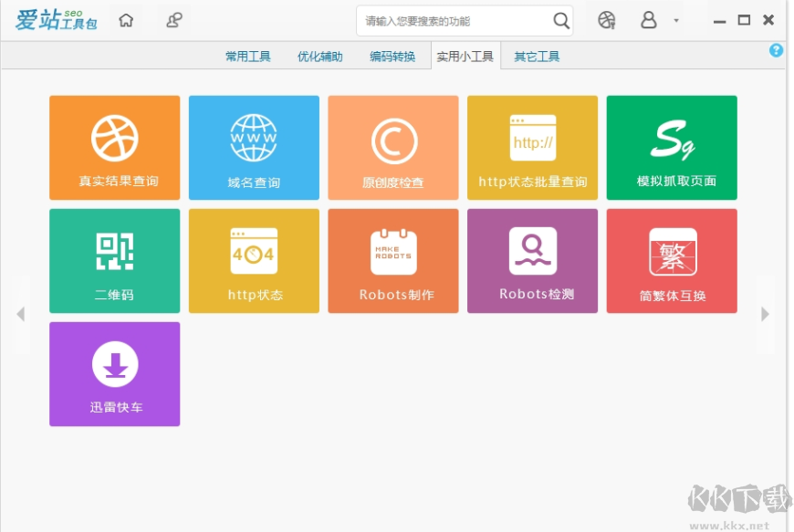This screenshot has width=794, height=532.
Task: Launch the 迅雷快车 download link converter
Action: coord(114,373)
